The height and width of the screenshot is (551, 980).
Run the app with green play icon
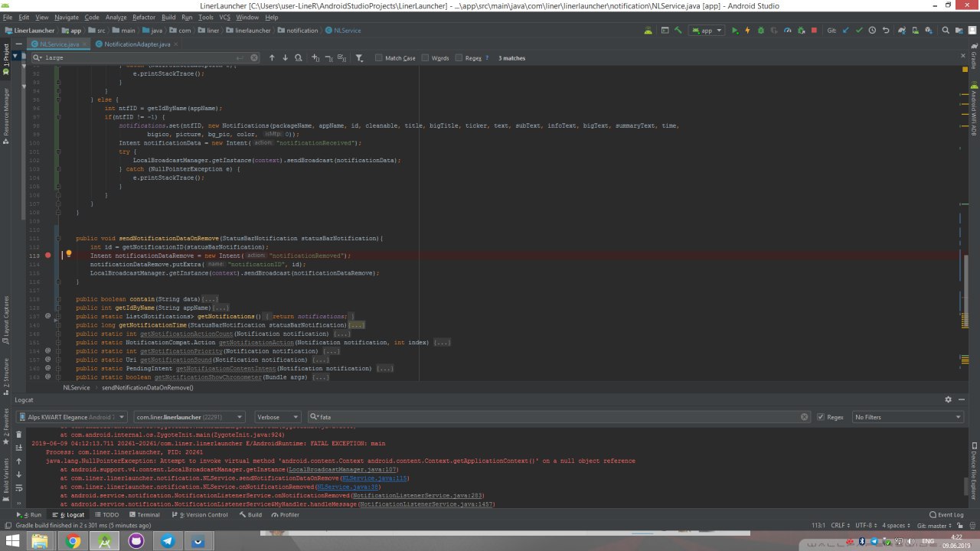(x=735, y=31)
